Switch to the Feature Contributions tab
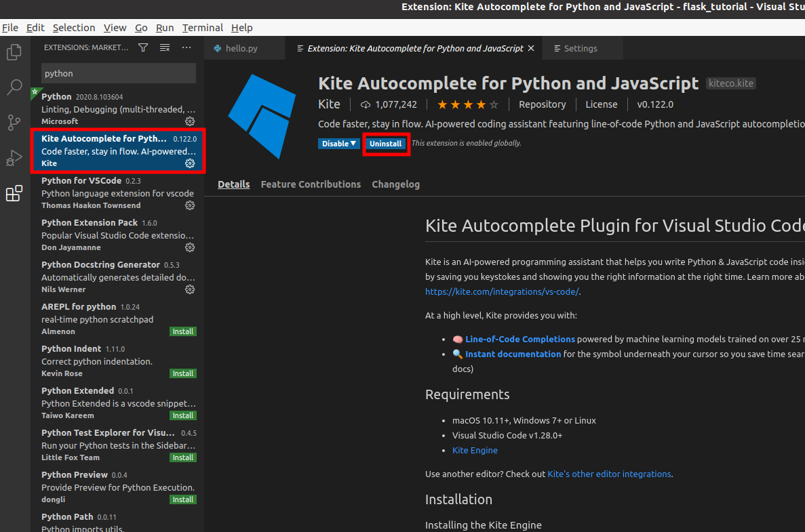 pos(311,184)
